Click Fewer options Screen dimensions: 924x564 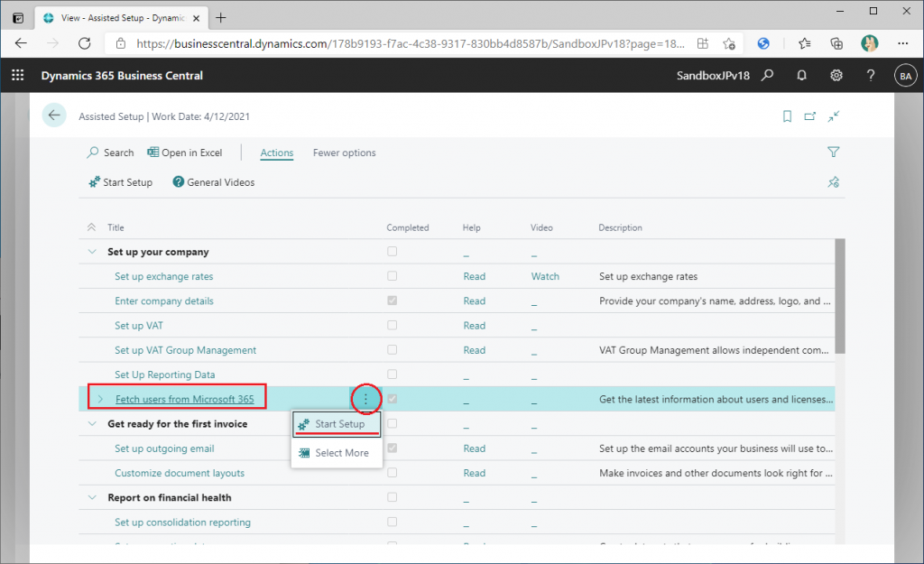(344, 153)
